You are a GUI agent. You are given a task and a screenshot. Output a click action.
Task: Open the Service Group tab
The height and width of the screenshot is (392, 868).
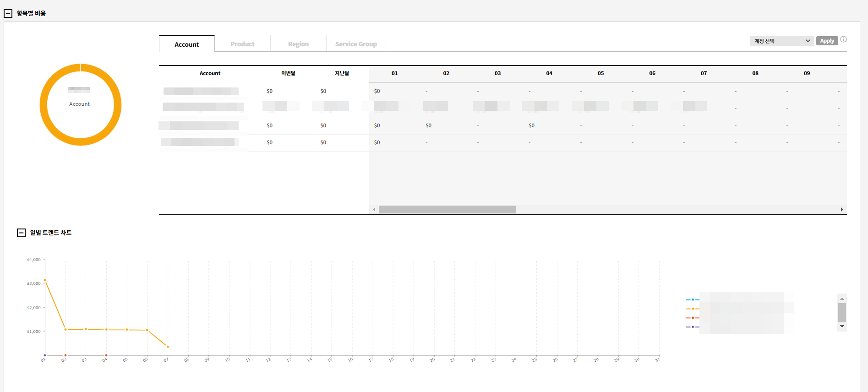(x=356, y=44)
